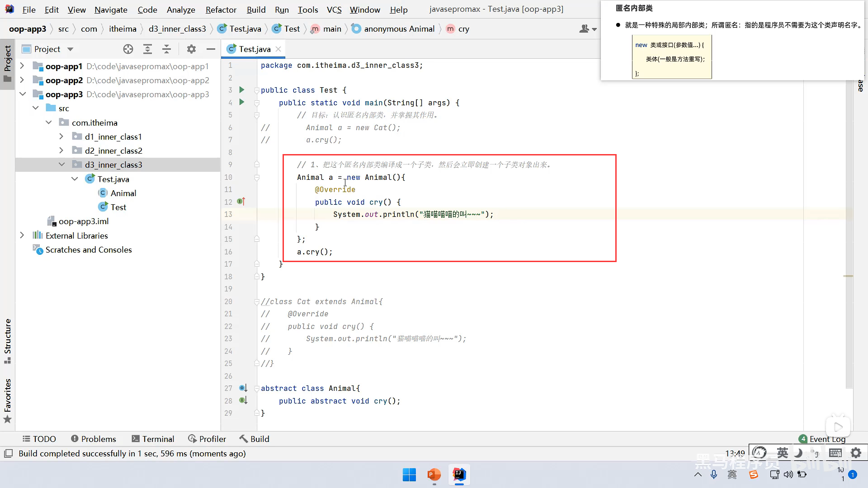868x488 pixels.
Task: Collapse the d3_inner_class3 package folder
Action: coord(62,164)
